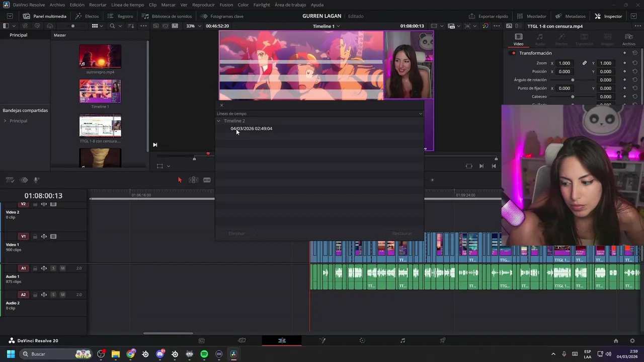The width and height of the screenshot is (644, 362).
Task: Open Project Settings gear icon
Action: (x=632, y=340)
